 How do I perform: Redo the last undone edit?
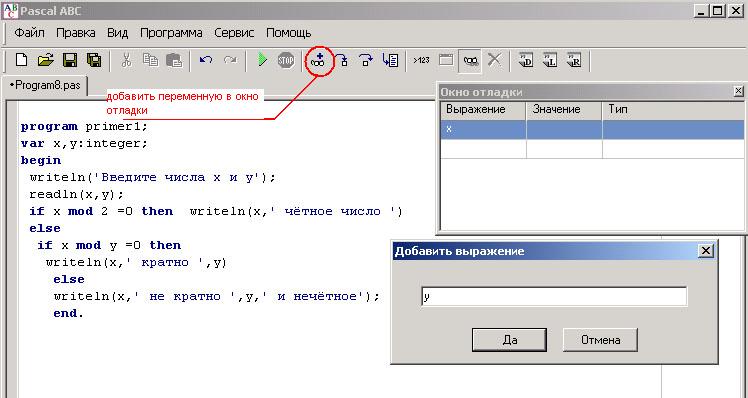[x=230, y=60]
